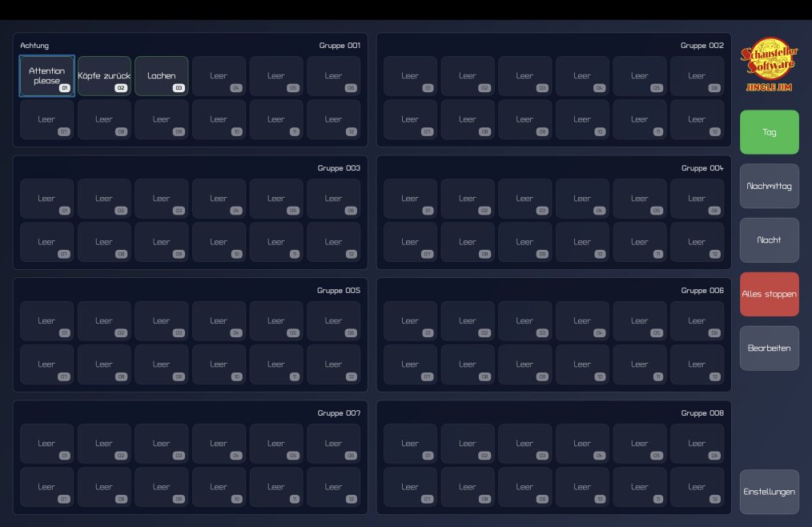Click the "Achtung" group title
812x527 pixels.
(34, 46)
